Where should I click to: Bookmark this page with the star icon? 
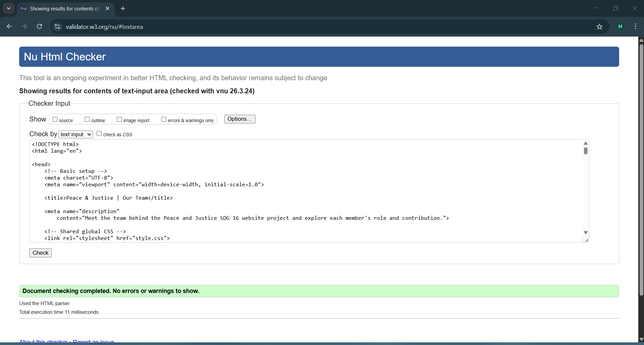pyautogui.click(x=600, y=27)
